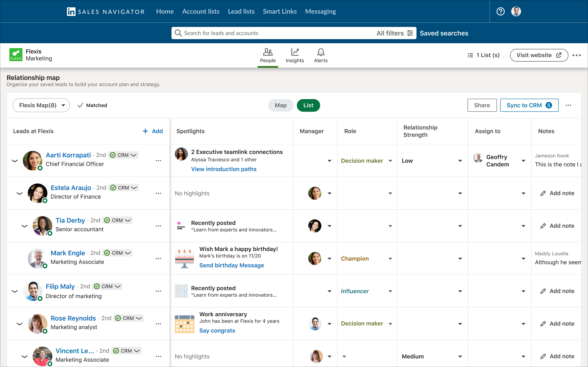Screen dimensions: 588x367
Task: Click the All filters sliders icon
Action: tap(410, 33)
